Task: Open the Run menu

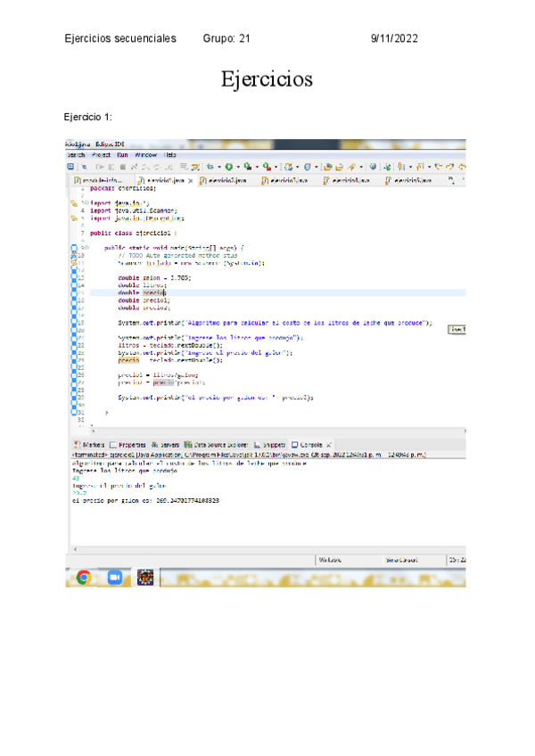Action: (x=120, y=154)
